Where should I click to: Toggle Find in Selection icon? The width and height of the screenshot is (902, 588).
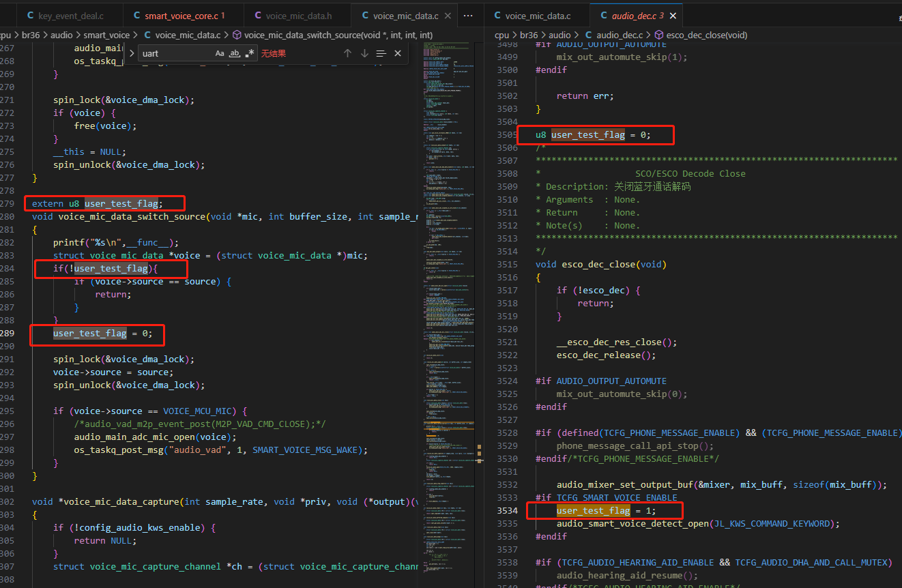(x=381, y=53)
